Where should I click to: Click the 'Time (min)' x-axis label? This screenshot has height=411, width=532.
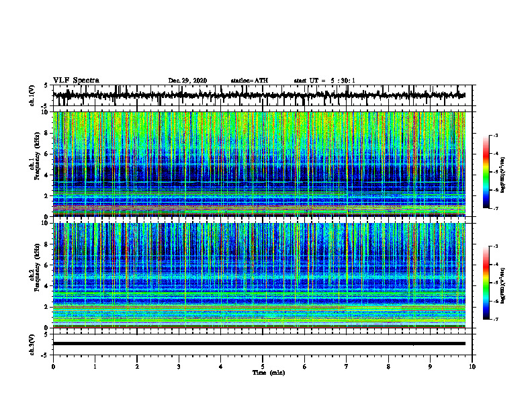pos(269,373)
